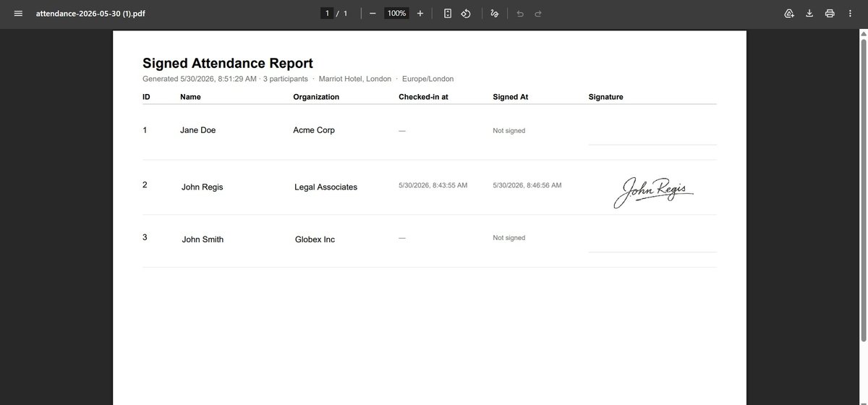Click Not signed in Jane Doe row
Screen dimensions: 868x405
tap(509, 131)
